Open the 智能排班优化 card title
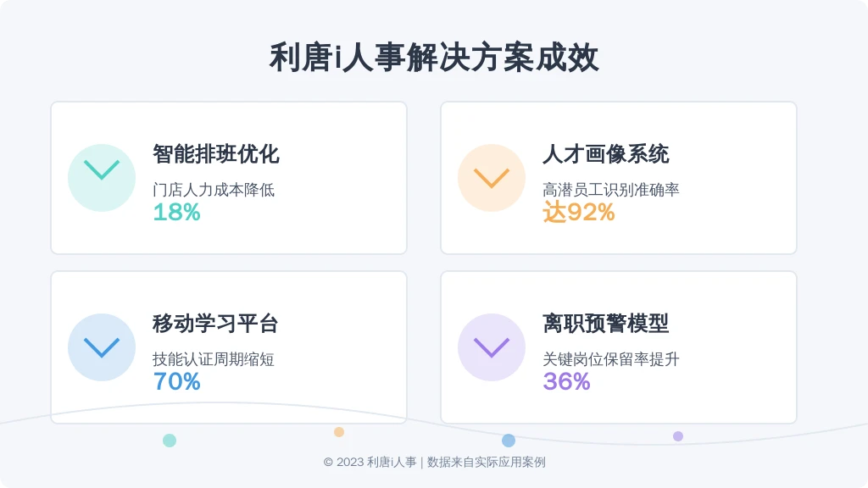Screen dimensions: 868x488 [216, 154]
